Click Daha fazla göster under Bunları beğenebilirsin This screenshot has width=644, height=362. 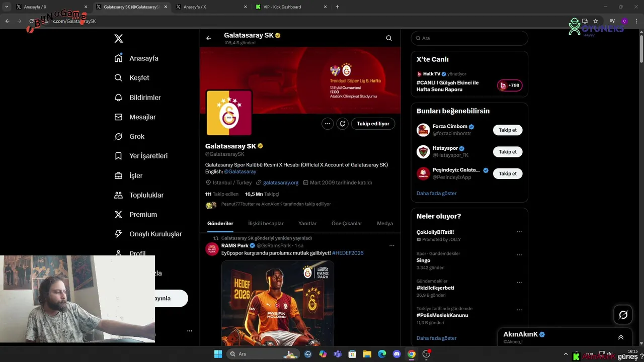click(436, 194)
